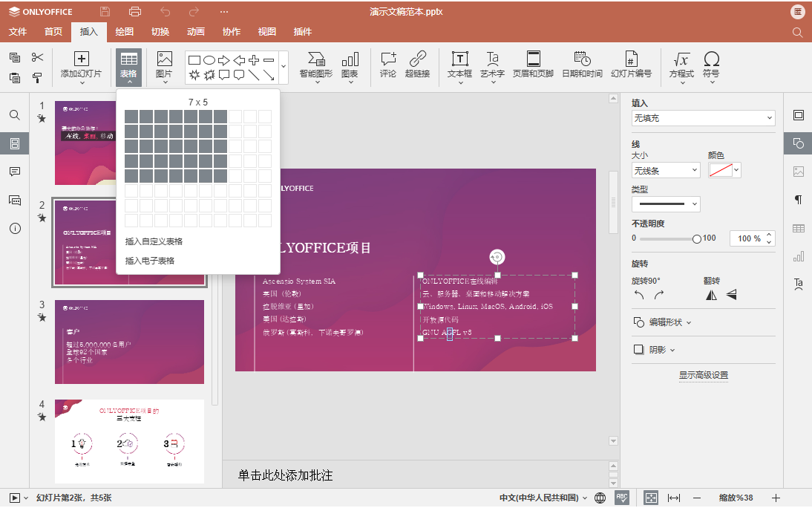Screen dimensions: 812x508
Task: Open slide settings in right sidebar
Action: point(799,115)
